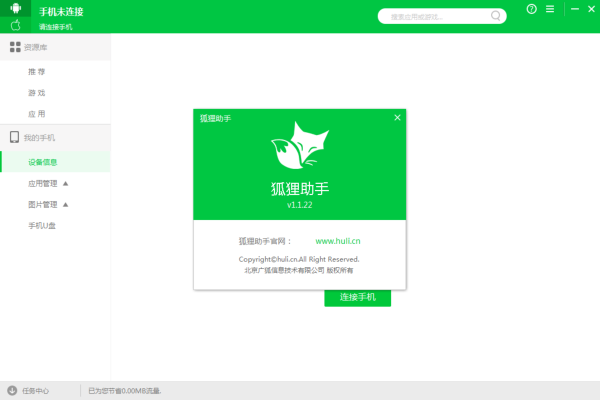Close the 狐狸助手 about dialog
The image size is (600, 400).
[x=397, y=118]
